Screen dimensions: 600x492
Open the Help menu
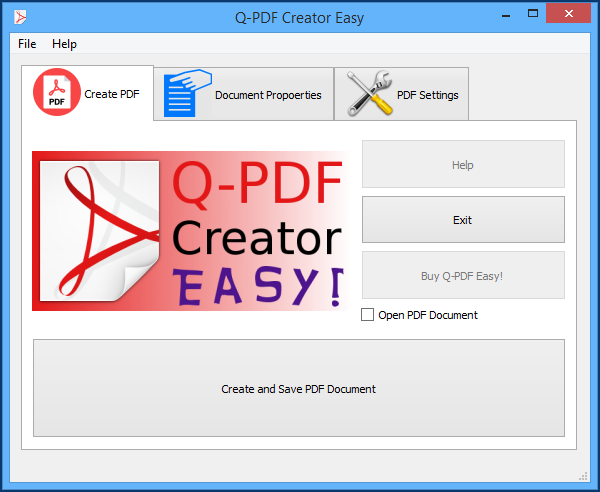tap(64, 44)
